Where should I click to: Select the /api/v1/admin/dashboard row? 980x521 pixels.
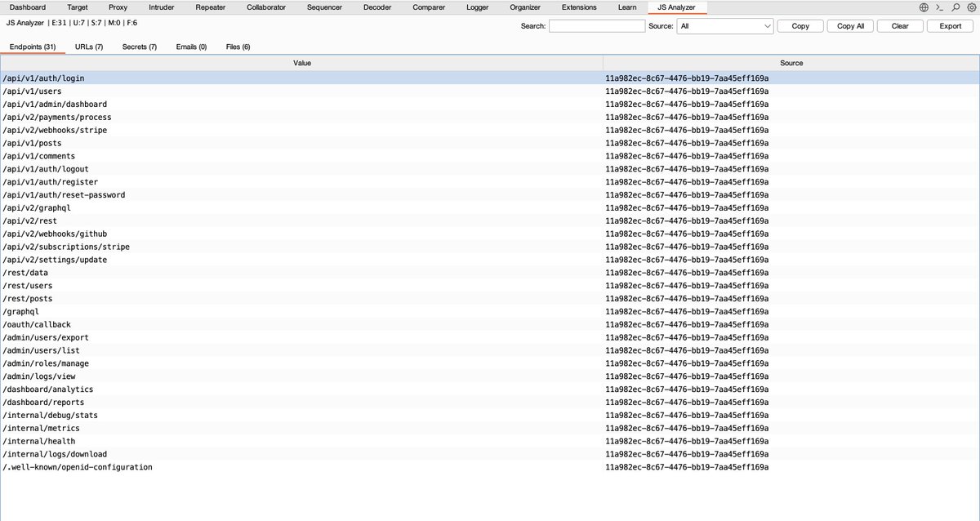click(490, 105)
